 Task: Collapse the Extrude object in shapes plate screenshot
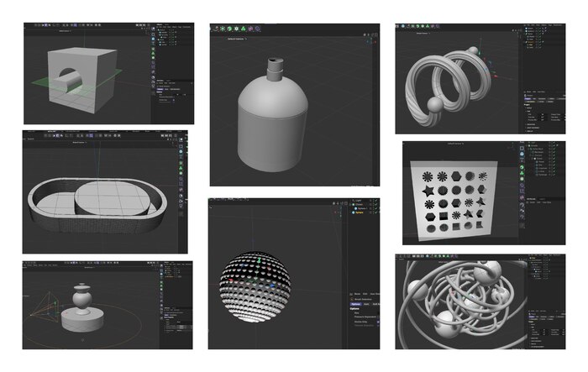tap(527, 145)
